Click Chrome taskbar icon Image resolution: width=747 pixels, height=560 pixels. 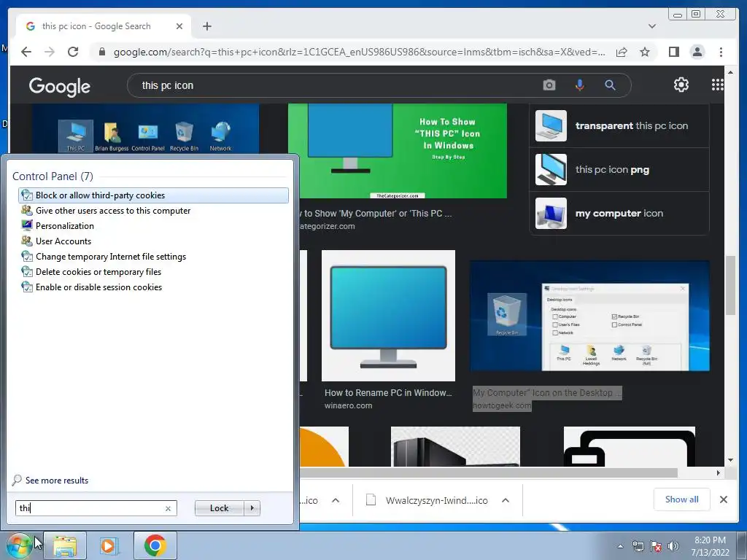click(155, 545)
